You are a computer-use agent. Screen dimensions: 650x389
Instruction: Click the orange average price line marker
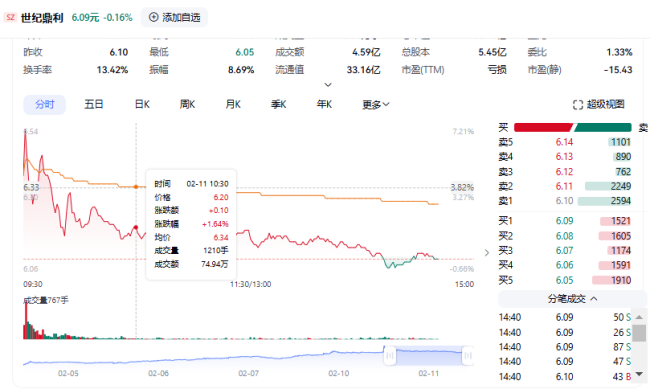pyautogui.click(x=136, y=187)
